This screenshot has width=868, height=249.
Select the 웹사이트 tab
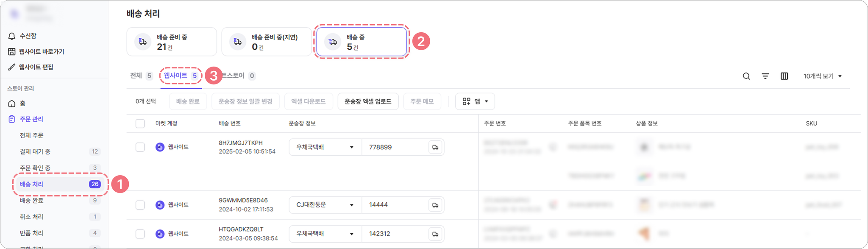pos(181,76)
